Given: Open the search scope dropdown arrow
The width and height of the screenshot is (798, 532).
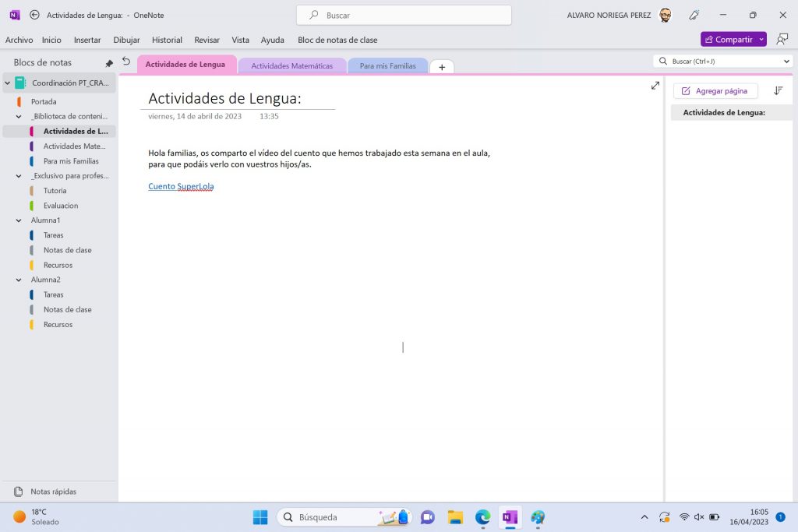Looking at the screenshot, I should coord(786,61).
